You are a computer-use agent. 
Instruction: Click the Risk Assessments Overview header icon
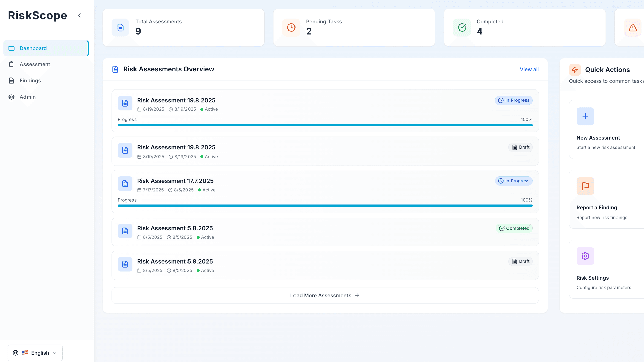tap(115, 69)
